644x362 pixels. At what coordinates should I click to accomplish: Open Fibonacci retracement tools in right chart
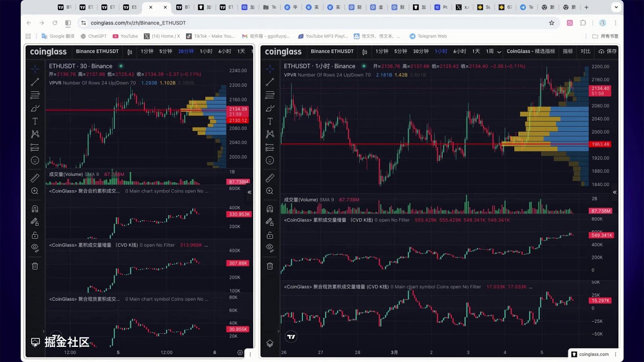(270, 95)
